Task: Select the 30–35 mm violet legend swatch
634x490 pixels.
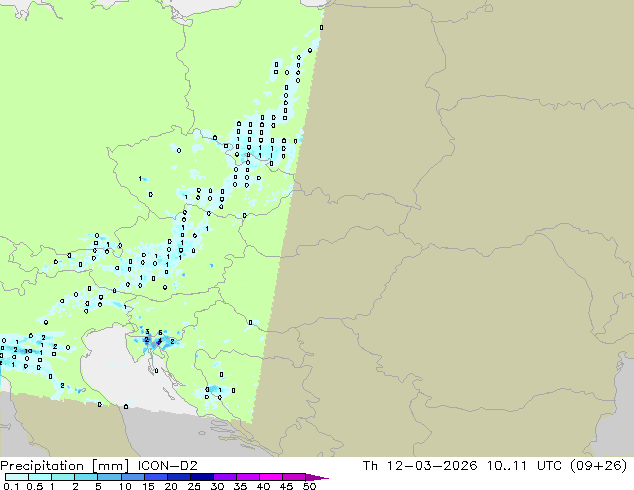Action: click(224, 477)
